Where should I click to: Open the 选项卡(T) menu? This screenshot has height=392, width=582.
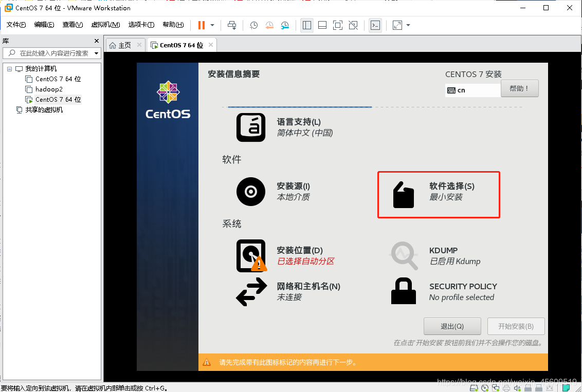[x=141, y=25]
